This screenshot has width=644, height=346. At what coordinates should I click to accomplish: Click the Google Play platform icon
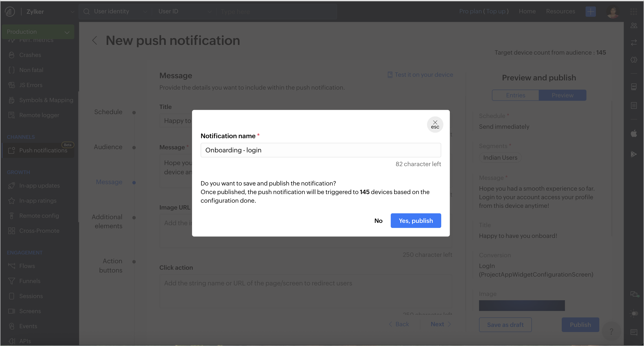[x=633, y=154]
